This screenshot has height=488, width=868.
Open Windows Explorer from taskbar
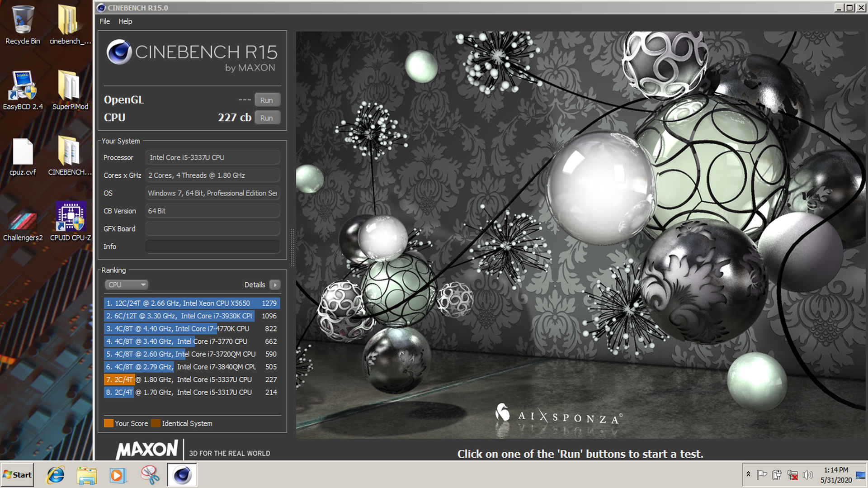87,475
